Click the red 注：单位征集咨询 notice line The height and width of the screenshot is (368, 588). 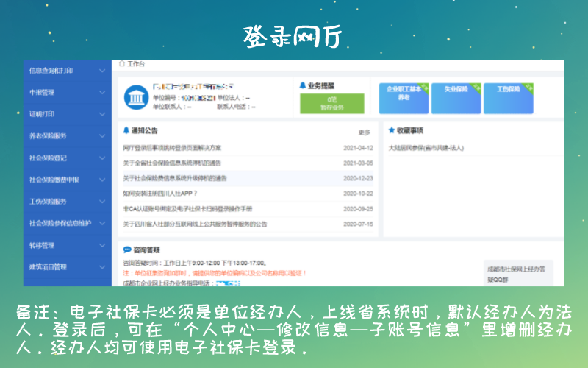coord(215,273)
